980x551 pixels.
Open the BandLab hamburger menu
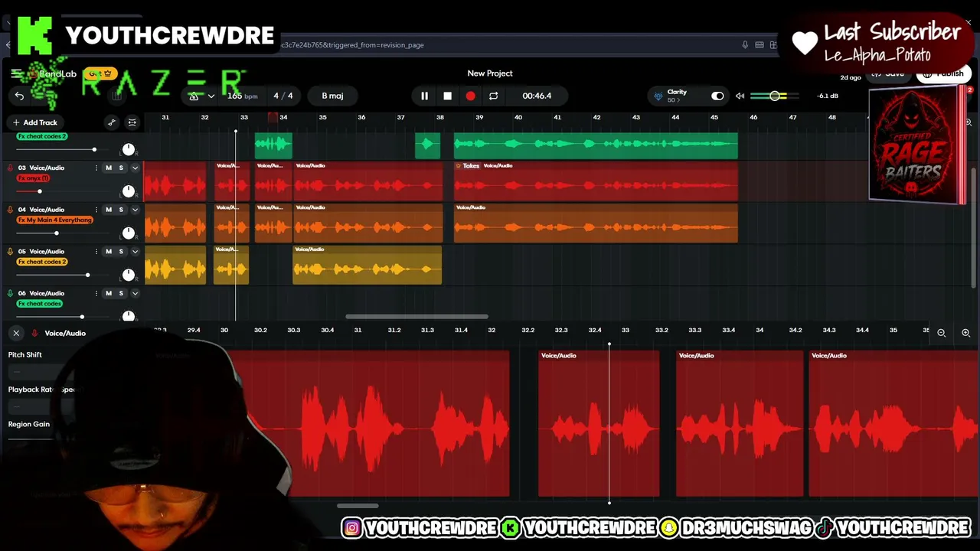16,73
